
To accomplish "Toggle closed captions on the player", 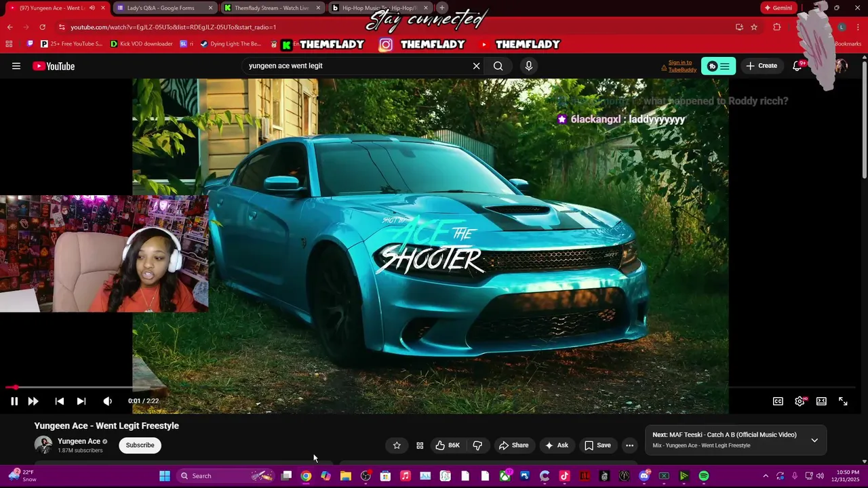I will click(x=778, y=401).
